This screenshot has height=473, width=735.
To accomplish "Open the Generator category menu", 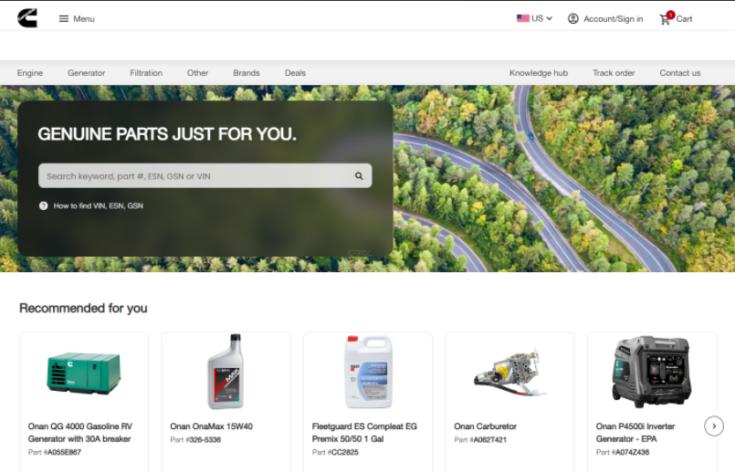I will pos(86,73).
